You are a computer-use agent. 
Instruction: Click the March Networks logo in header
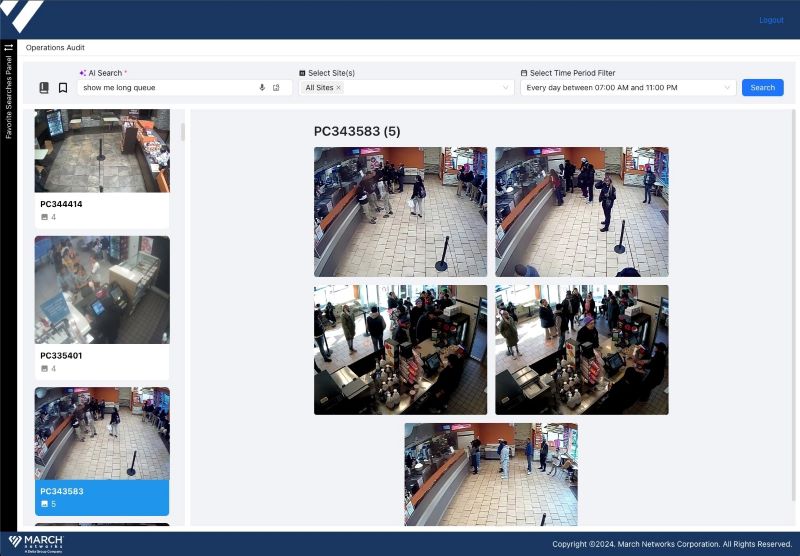22,17
